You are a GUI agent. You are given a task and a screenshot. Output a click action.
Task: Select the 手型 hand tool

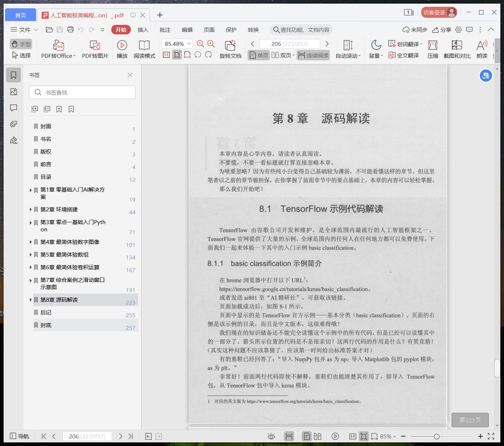21,44
